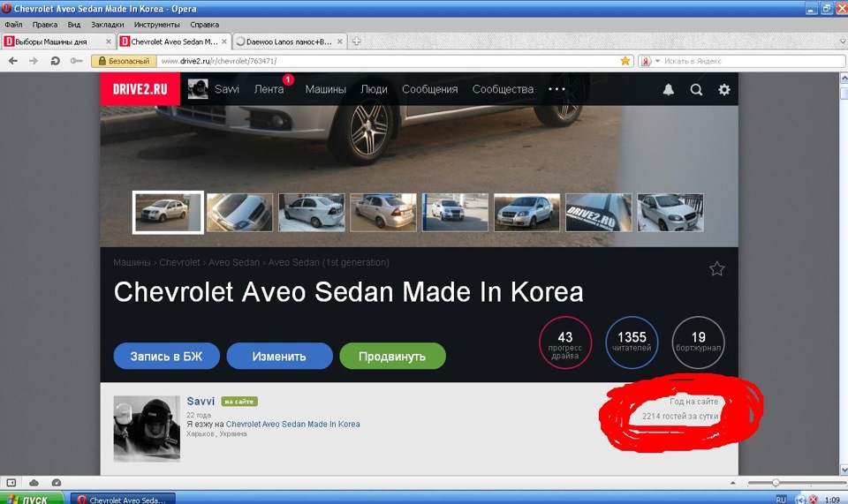Open Лента in the Drive2 navigation
848x504 pixels.
click(x=269, y=89)
